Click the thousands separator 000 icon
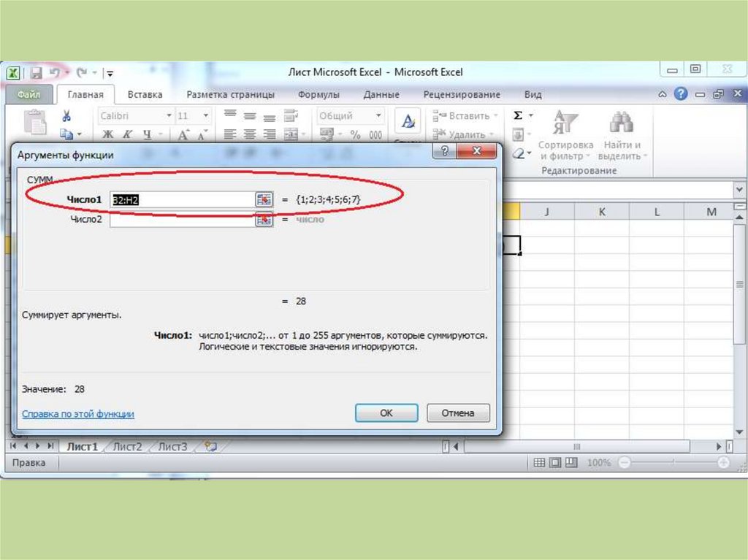Screen dimensions: 748x560 (375, 135)
